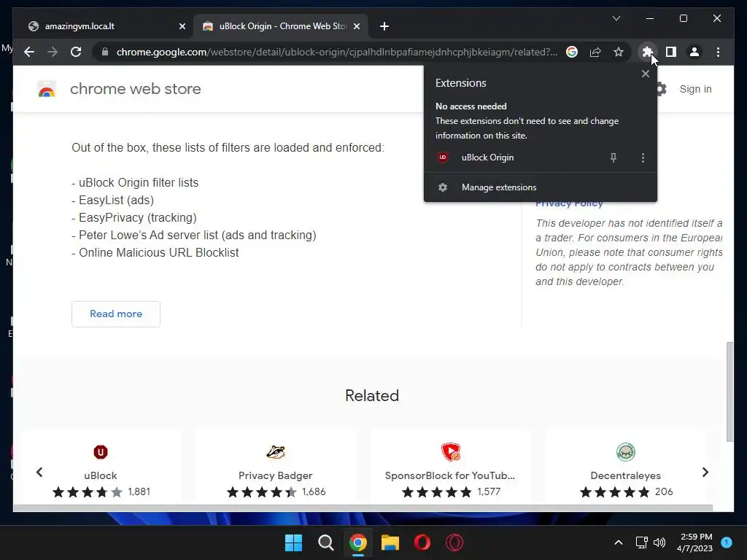Switch to the amazingvm.loca.lt tab
This screenshot has height=560, width=747.
click(x=107, y=26)
